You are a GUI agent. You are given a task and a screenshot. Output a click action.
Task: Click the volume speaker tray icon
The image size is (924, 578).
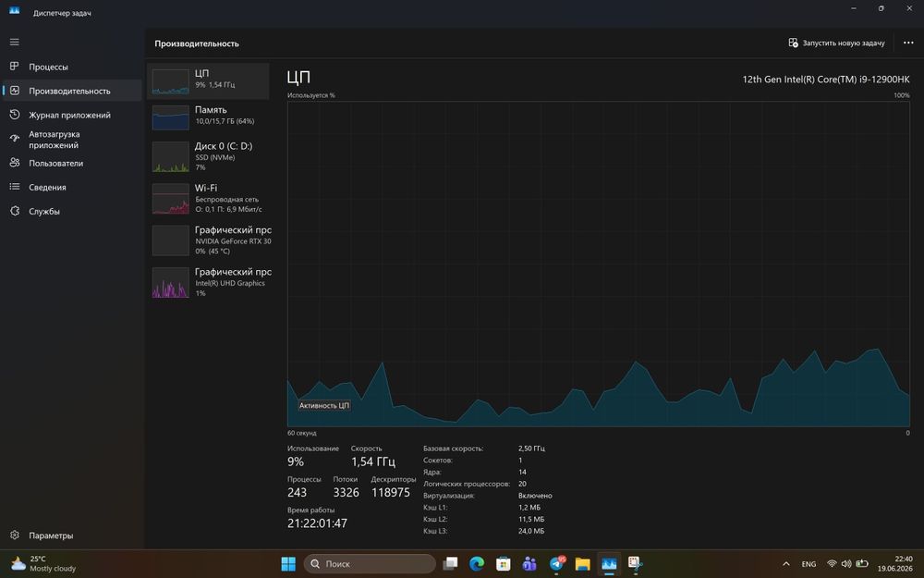[846, 564]
